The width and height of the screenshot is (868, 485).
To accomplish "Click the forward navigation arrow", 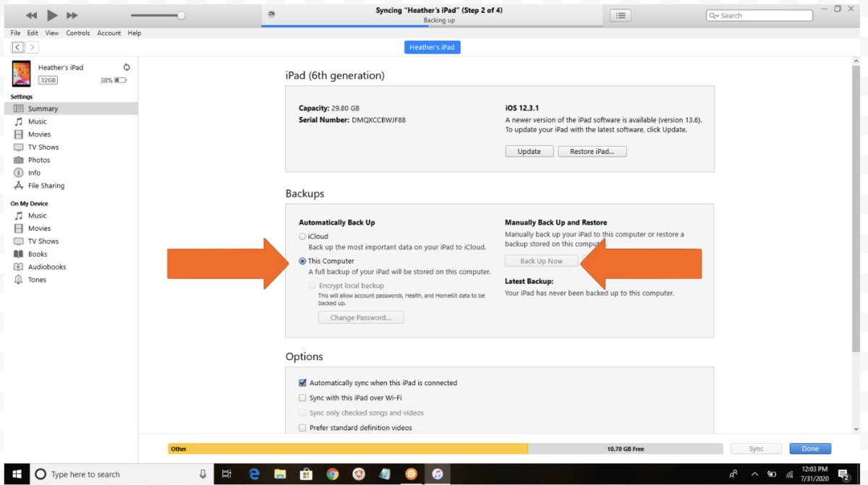I will (x=32, y=47).
